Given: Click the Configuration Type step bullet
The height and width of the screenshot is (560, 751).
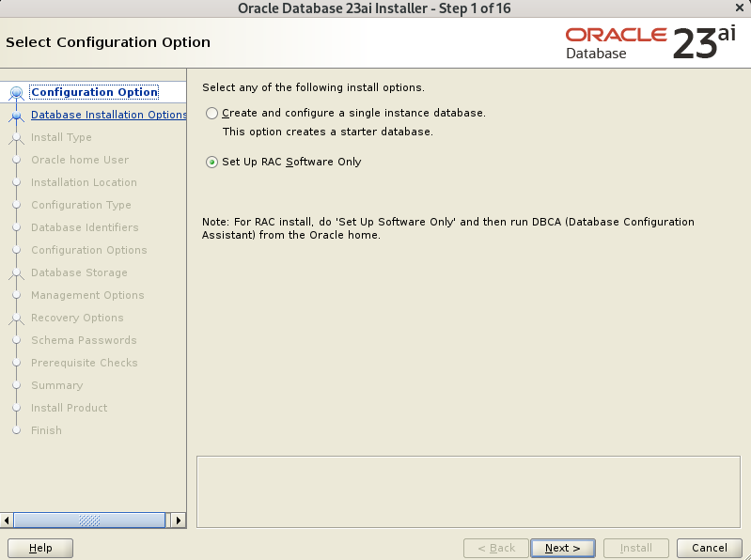Looking at the screenshot, I should click(x=16, y=205).
